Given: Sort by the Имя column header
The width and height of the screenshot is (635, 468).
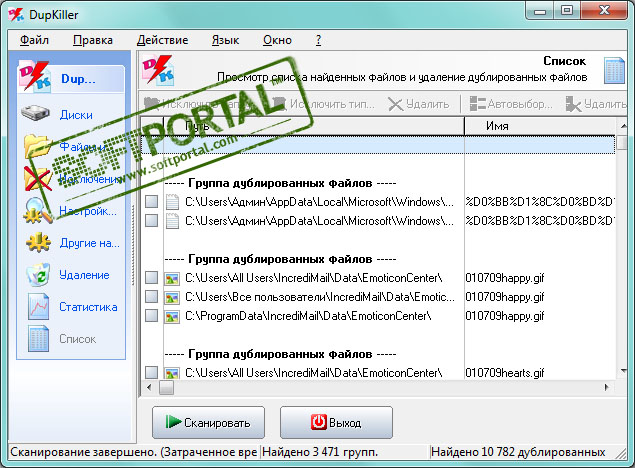Looking at the screenshot, I should pos(539,126).
